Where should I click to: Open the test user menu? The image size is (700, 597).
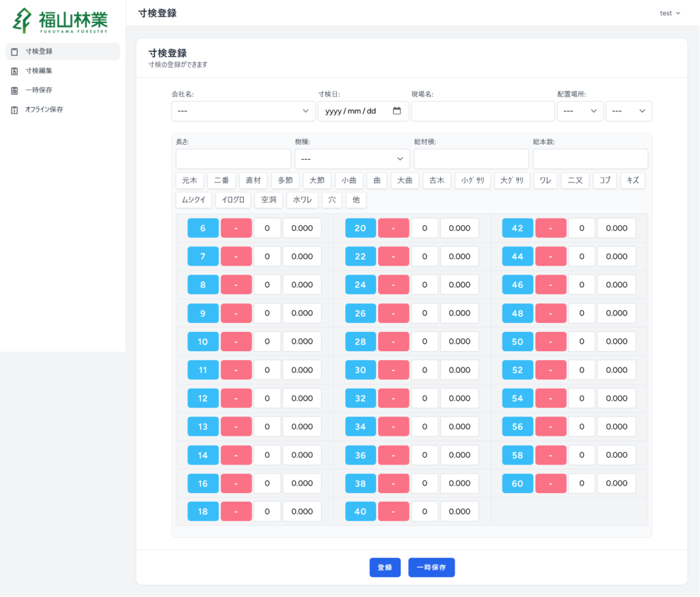669,13
